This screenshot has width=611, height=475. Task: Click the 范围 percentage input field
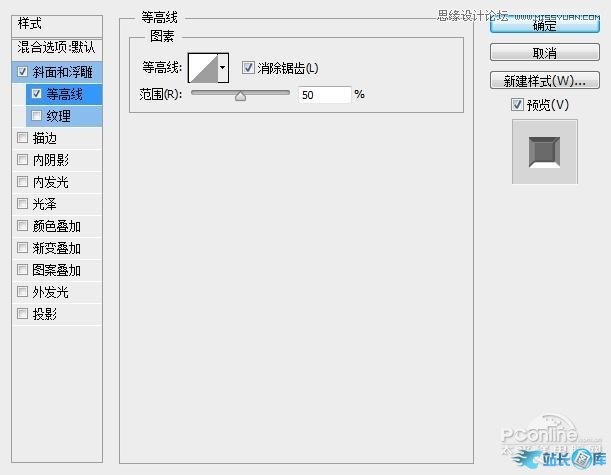[323, 95]
